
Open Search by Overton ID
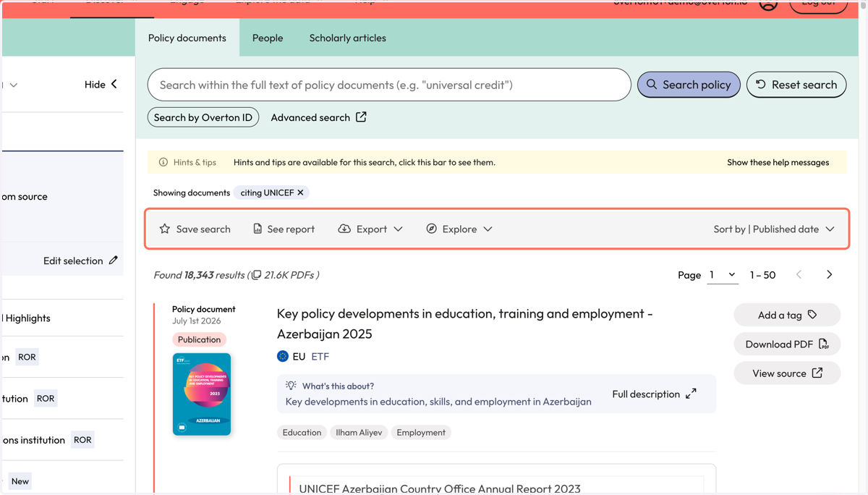pos(203,117)
